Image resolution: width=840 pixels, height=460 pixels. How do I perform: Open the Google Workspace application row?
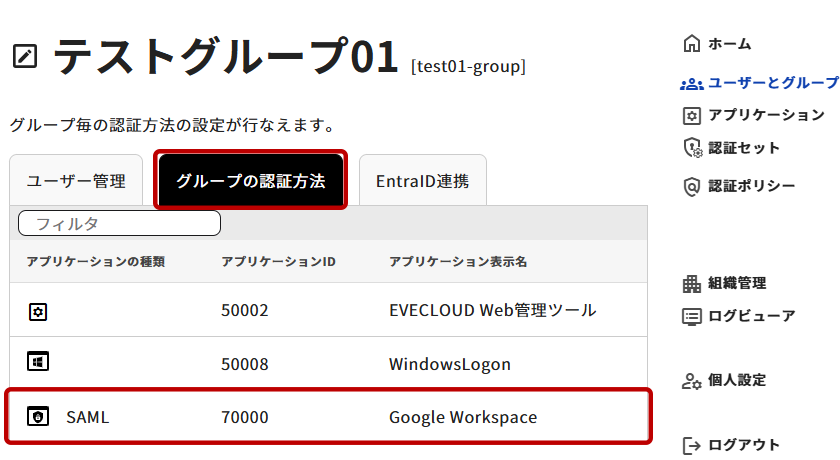(x=462, y=417)
